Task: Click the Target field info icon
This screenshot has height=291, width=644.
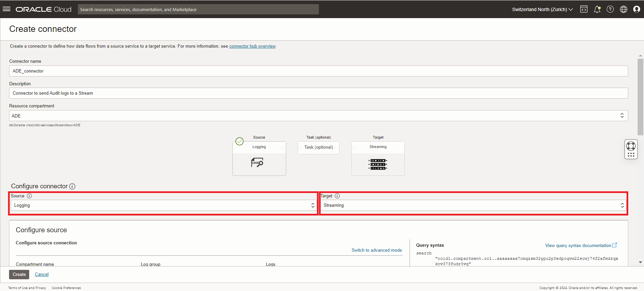Action: [337, 196]
